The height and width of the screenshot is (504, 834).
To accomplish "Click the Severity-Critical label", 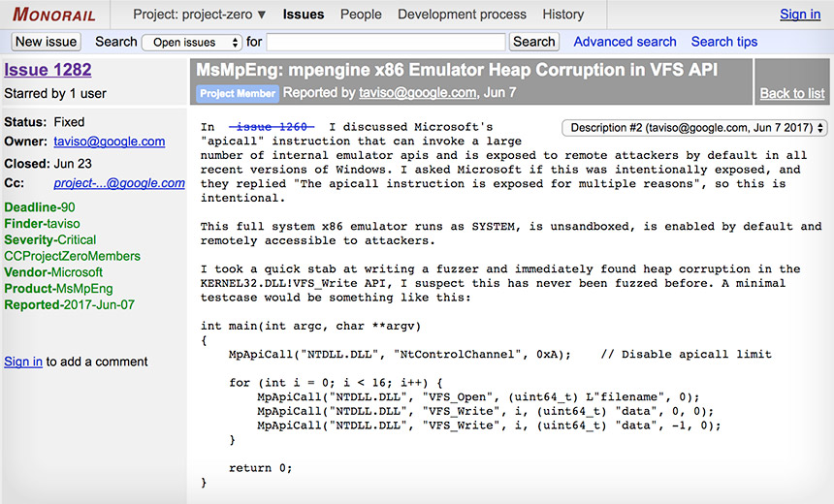I will (50, 239).
